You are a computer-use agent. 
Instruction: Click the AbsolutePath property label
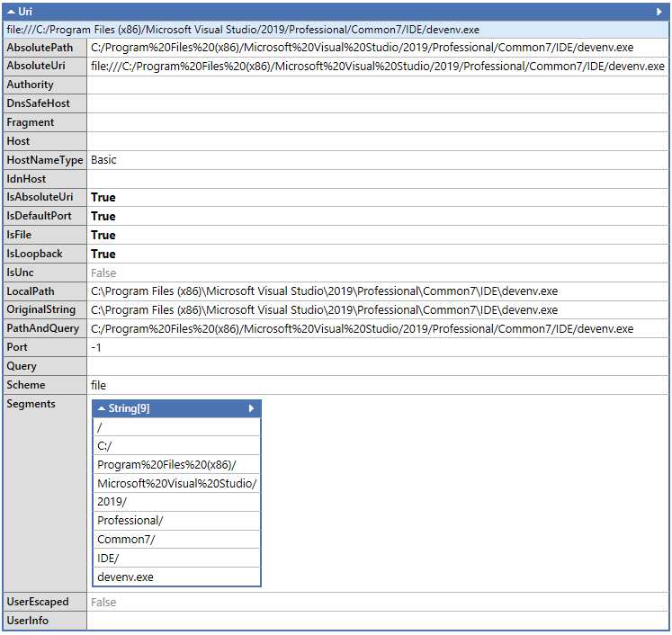[x=40, y=48]
